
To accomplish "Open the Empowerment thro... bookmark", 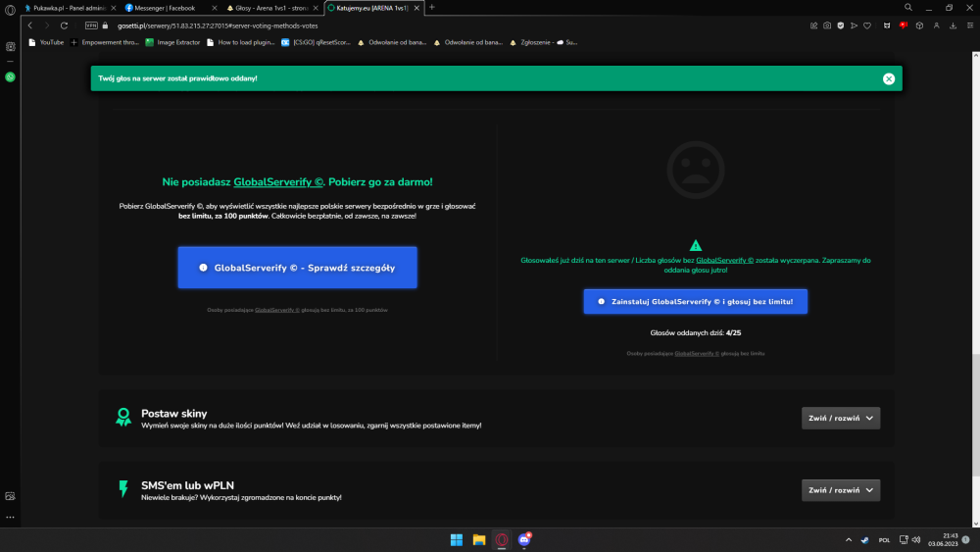I will pyautogui.click(x=105, y=42).
